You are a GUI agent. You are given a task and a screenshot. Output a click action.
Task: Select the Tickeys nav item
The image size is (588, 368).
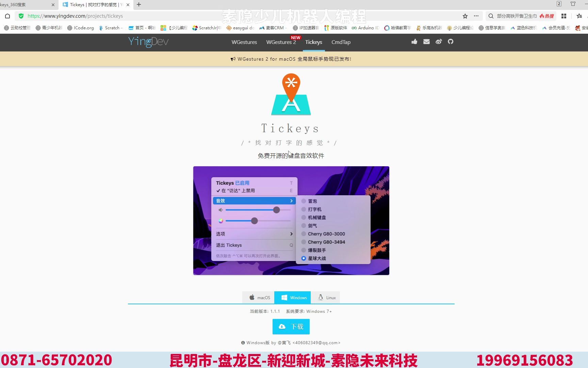(313, 42)
